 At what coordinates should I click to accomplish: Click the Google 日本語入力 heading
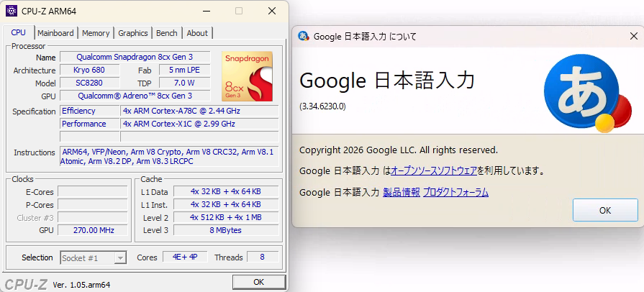[387, 81]
